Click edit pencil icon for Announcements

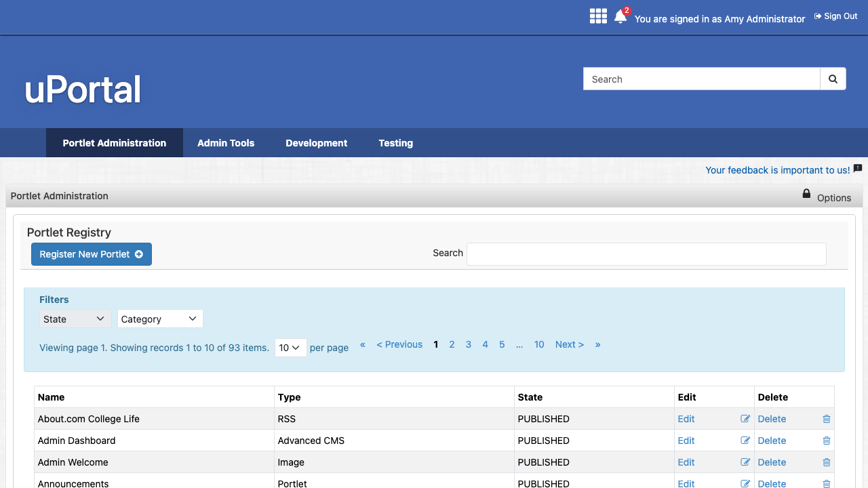[745, 483]
